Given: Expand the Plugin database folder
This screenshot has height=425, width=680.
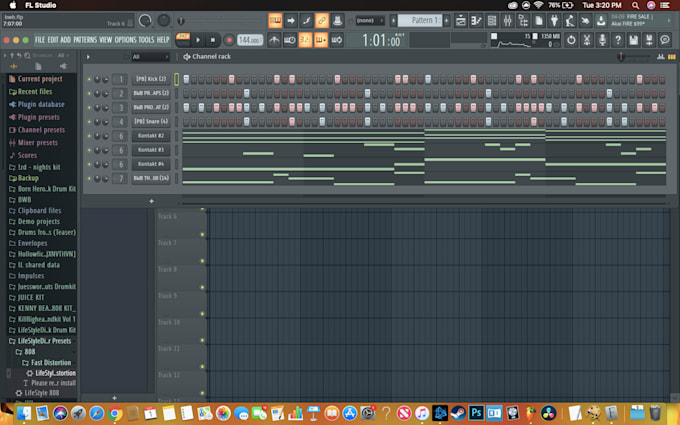Looking at the screenshot, I should click(x=40, y=104).
